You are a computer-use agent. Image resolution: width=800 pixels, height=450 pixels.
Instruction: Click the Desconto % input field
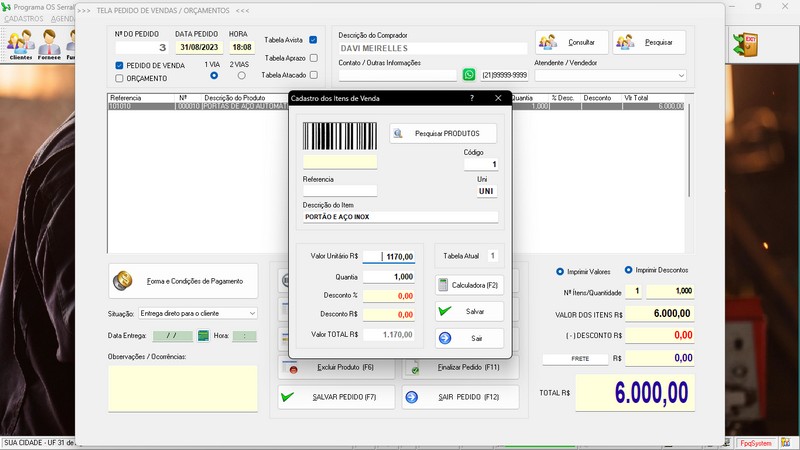tap(388, 296)
